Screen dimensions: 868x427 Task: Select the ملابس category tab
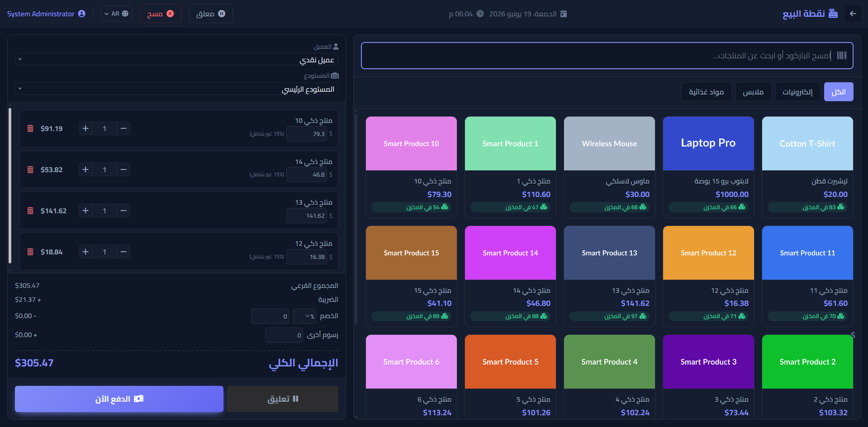tap(753, 92)
